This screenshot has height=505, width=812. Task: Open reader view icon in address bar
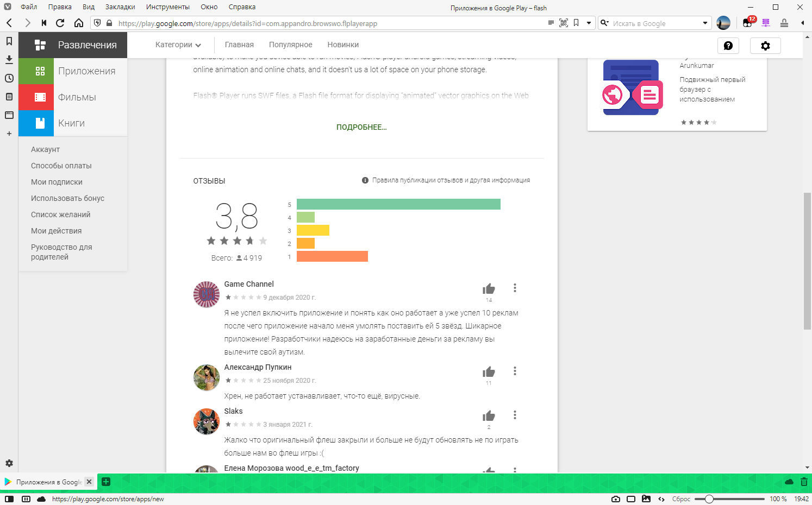[551, 23]
